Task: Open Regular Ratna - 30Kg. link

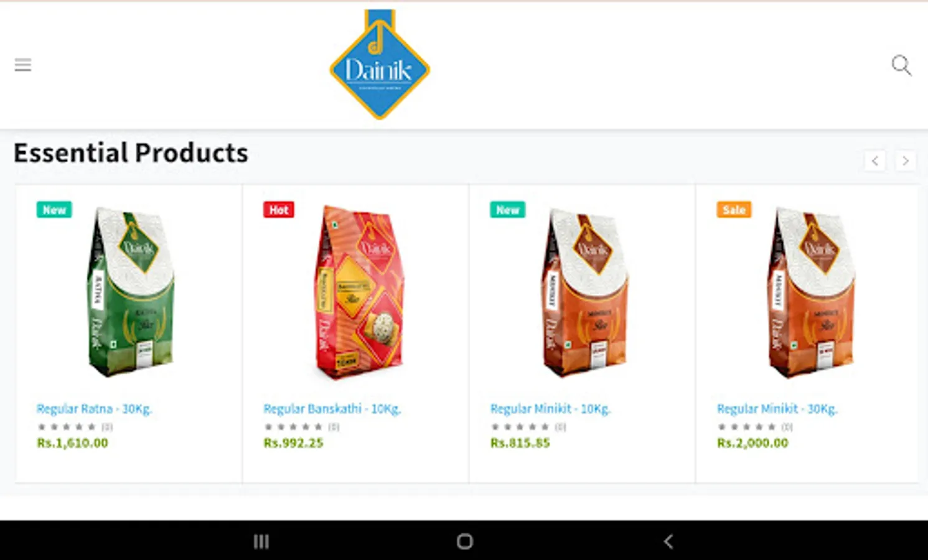Action: [x=94, y=409]
